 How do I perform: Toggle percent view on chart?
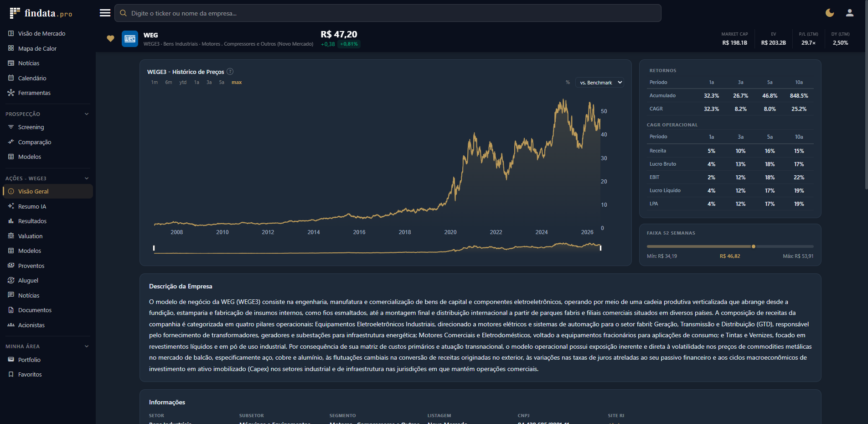click(568, 83)
